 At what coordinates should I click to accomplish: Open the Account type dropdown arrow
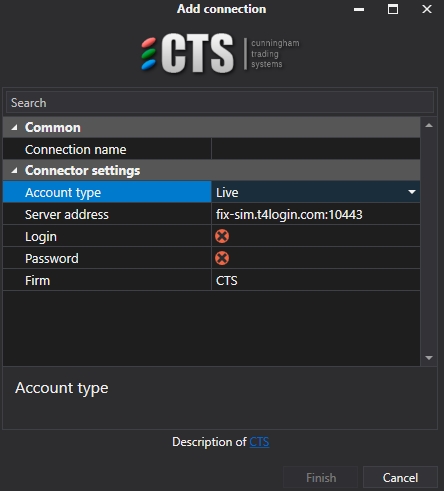click(412, 192)
